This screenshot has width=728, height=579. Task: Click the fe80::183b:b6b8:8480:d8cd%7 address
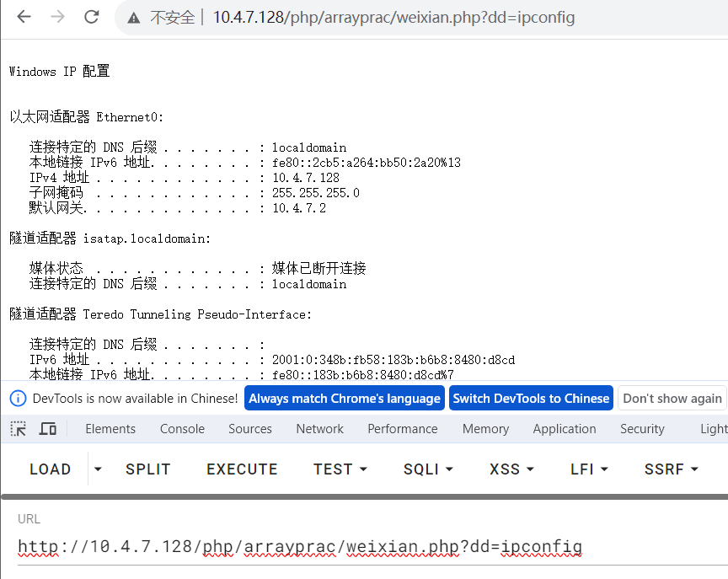pyautogui.click(x=363, y=375)
